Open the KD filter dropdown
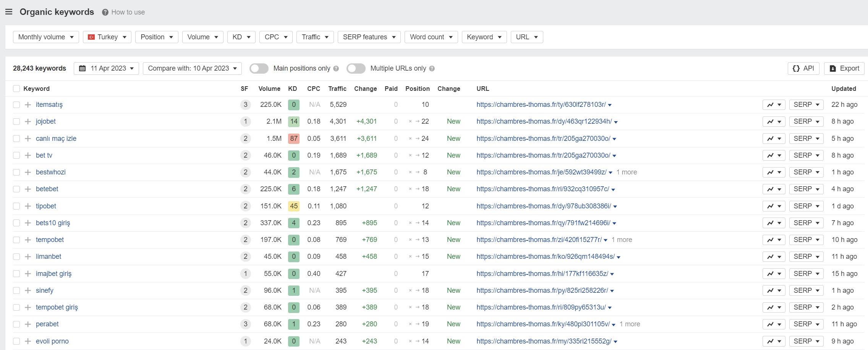Viewport: 868px width, 350px height. pyautogui.click(x=241, y=37)
